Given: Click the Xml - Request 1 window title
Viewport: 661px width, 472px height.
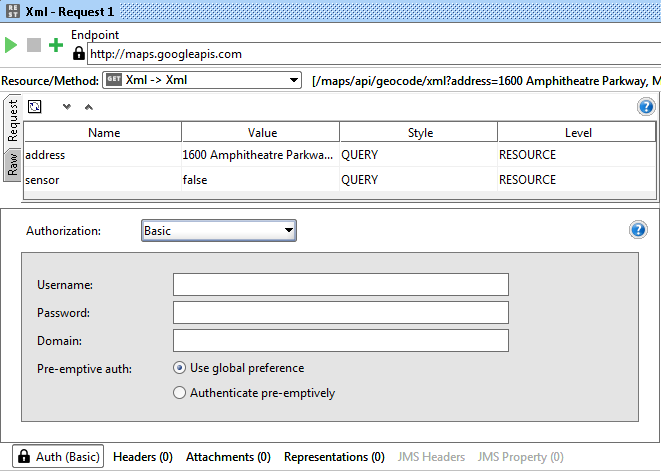Looking at the screenshot, I should click(x=70, y=11).
